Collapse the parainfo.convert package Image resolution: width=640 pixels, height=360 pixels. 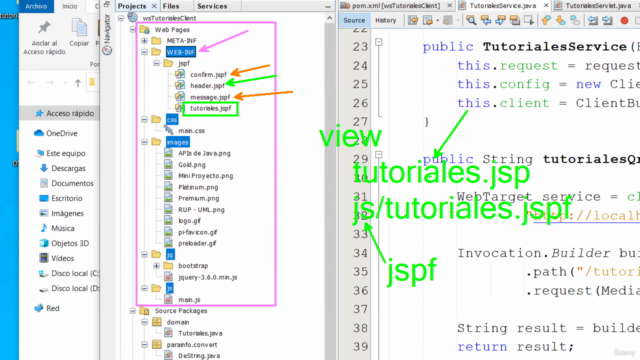point(144,344)
